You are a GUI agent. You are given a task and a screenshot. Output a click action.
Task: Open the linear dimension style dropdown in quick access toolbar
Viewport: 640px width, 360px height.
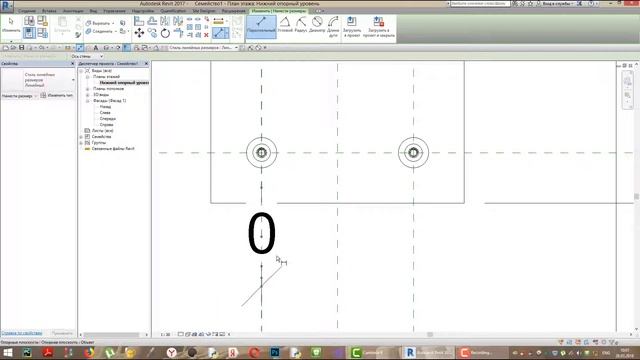tap(203, 48)
